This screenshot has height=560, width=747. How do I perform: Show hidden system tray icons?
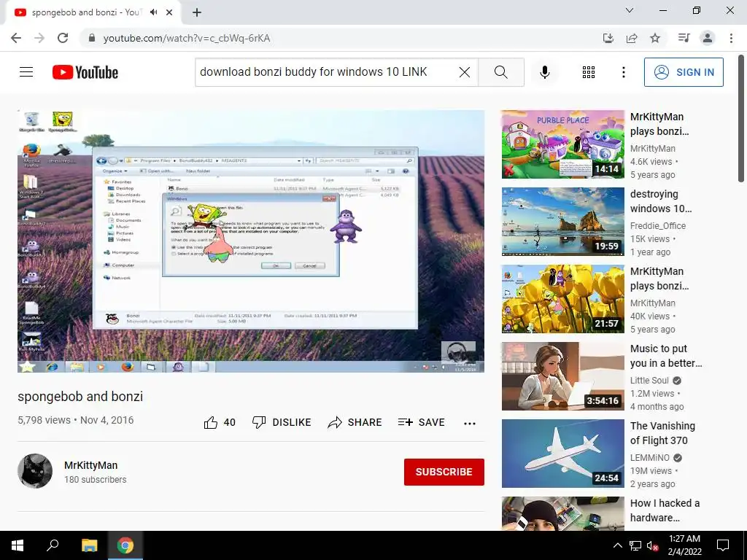617,545
